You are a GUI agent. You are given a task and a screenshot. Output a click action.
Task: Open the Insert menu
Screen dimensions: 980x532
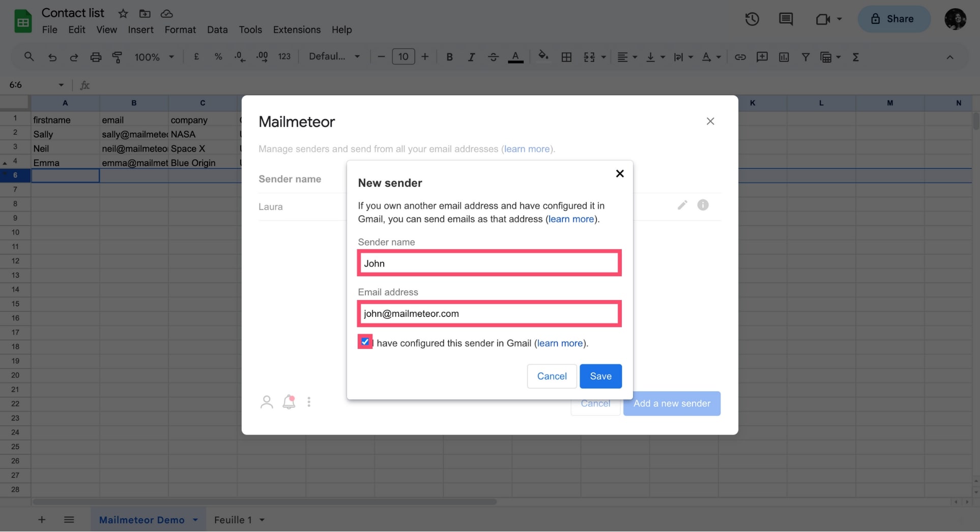(140, 29)
